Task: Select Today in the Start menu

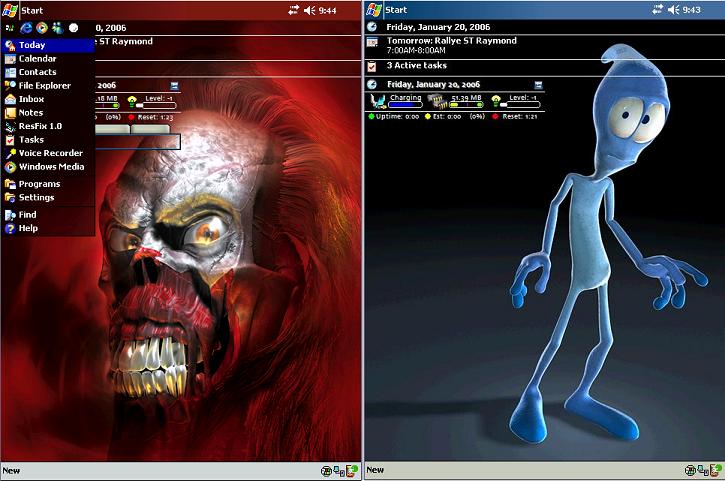Action: (x=48, y=45)
